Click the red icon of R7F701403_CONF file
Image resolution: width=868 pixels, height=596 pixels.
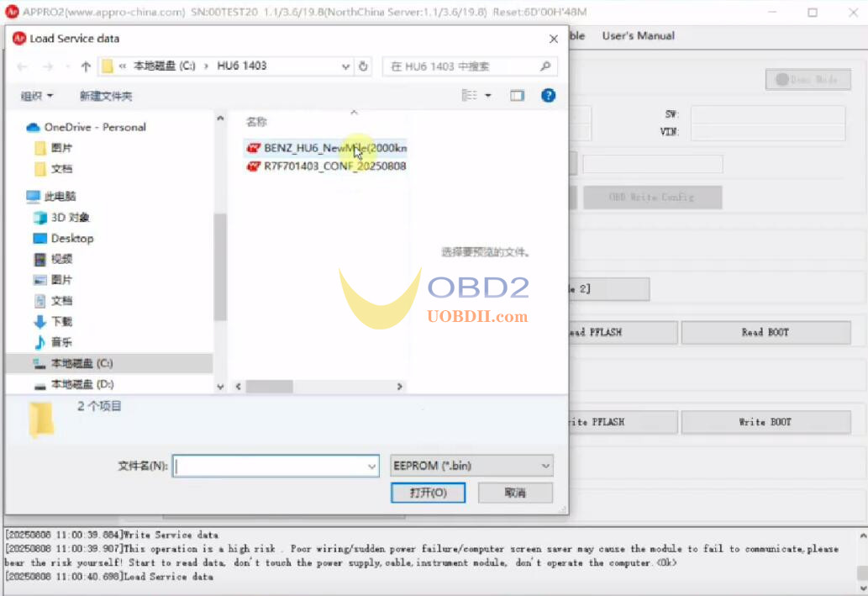pyautogui.click(x=254, y=166)
